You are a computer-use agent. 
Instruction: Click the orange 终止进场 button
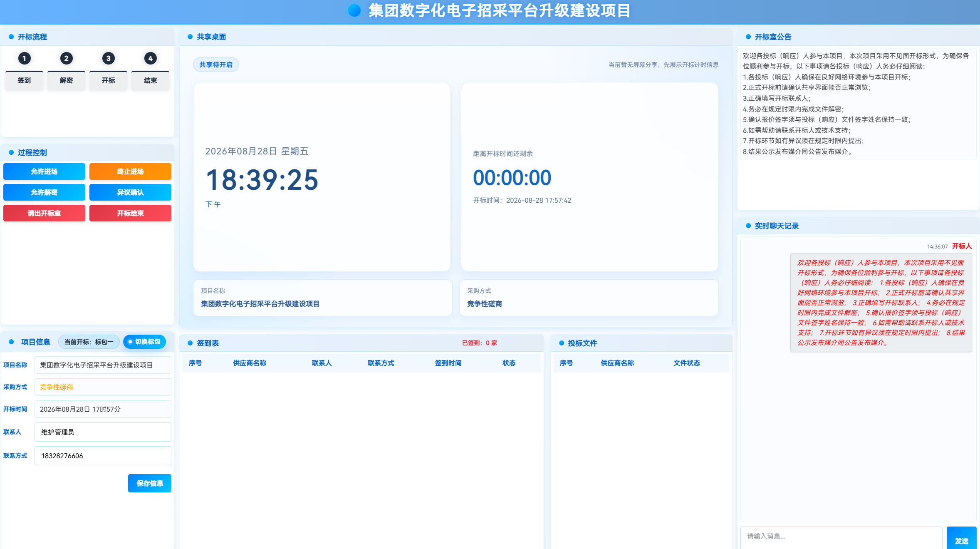pos(130,171)
